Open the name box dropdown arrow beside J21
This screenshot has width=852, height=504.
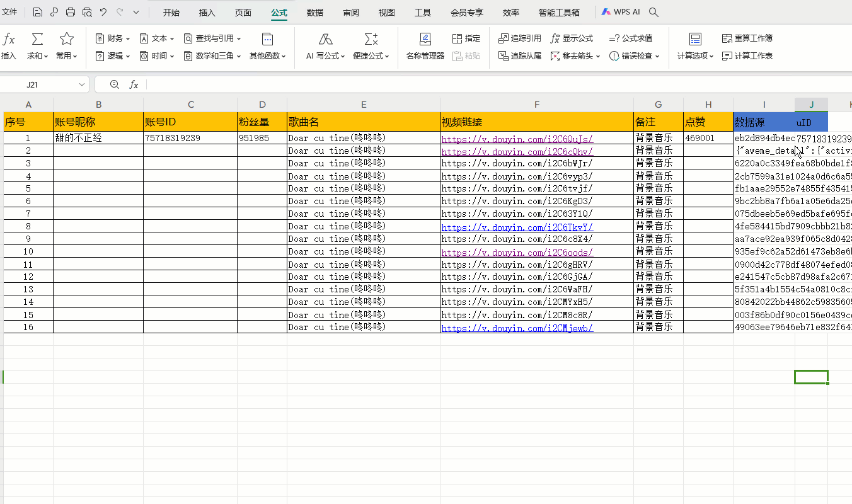[82, 84]
